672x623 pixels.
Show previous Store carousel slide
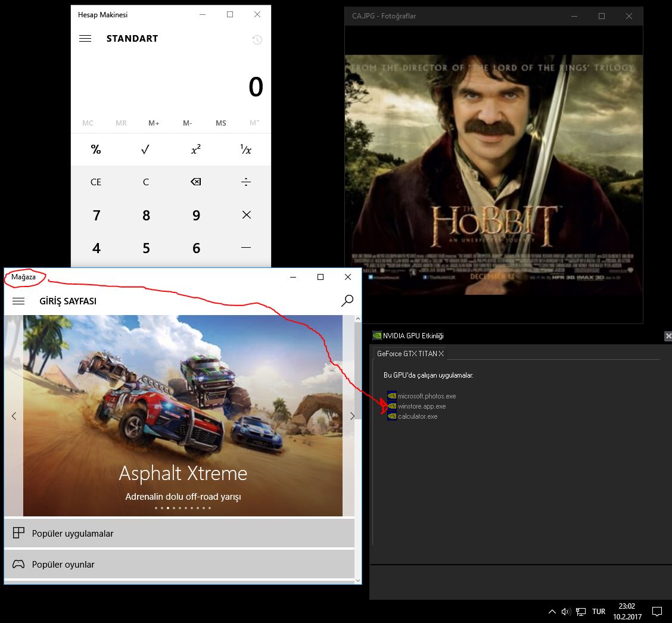pos(14,416)
